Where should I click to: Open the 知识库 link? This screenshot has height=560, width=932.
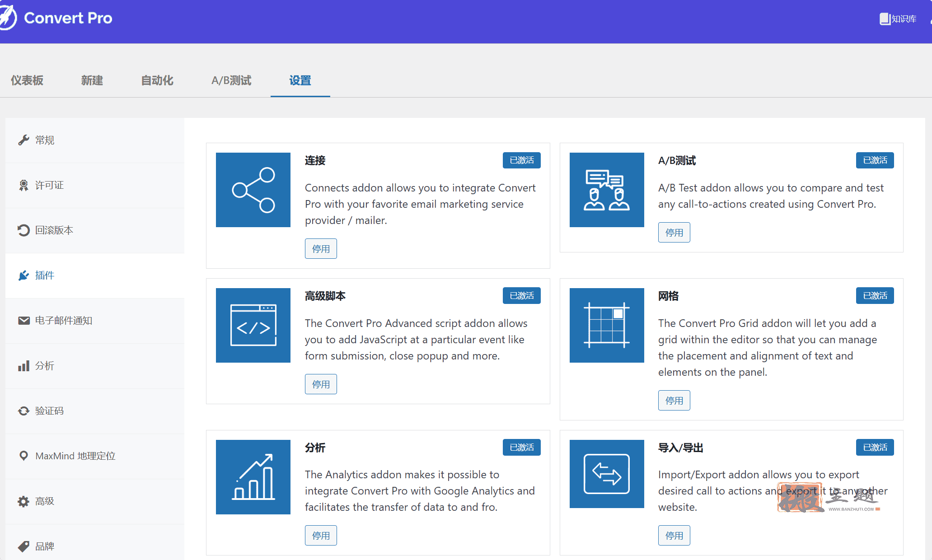tap(899, 19)
